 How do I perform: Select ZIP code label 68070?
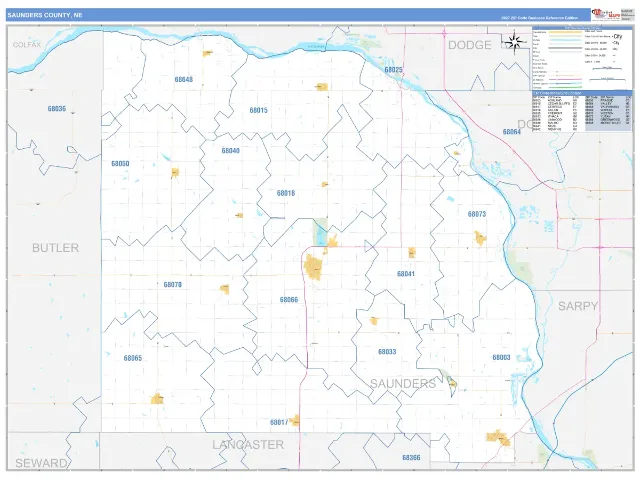coord(173,284)
